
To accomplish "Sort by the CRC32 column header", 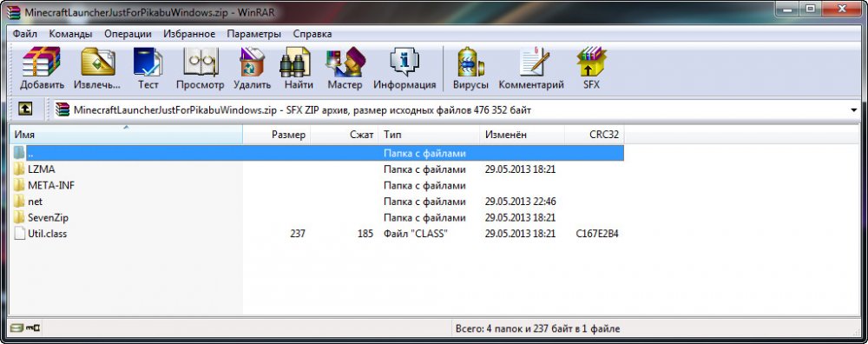I will tap(595, 135).
